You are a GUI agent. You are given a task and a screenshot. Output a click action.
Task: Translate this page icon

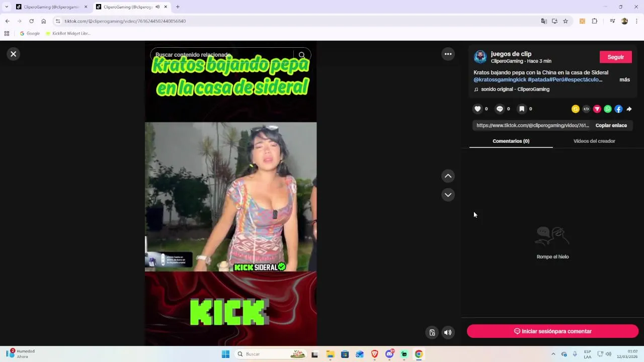(544, 21)
